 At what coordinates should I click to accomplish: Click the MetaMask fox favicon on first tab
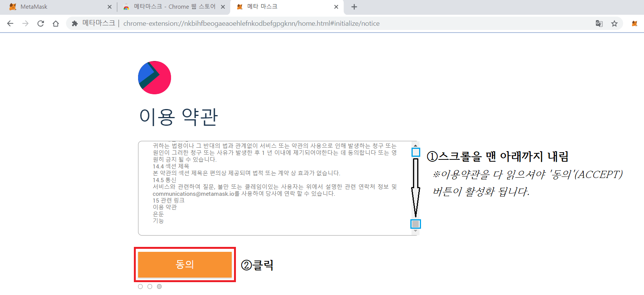(x=13, y=7)
